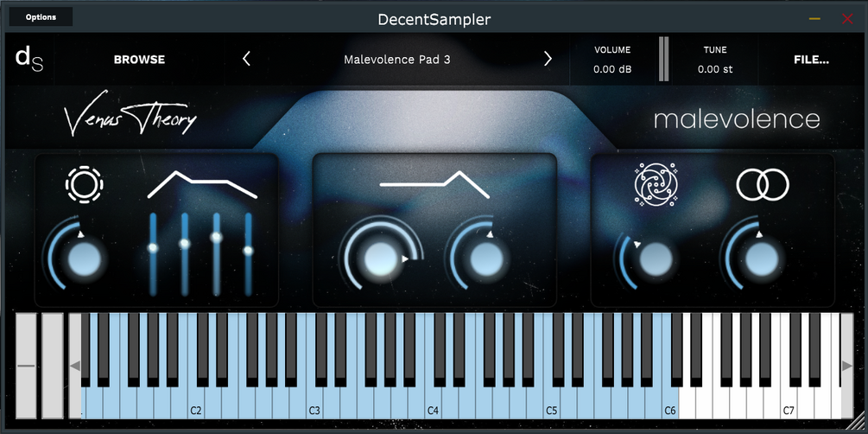Close the DecentSampler window
This screenshot has width=868, height=434.
click(x=847, y=18)
